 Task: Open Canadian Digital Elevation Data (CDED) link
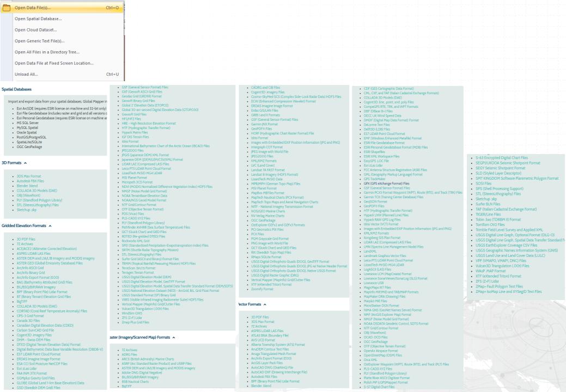[x=45, y=325]
